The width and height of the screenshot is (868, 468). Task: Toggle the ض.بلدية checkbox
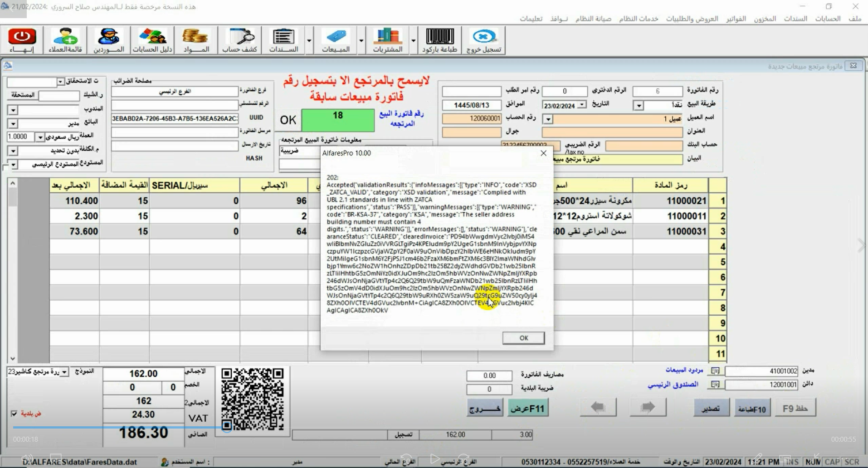pos(14,414)
